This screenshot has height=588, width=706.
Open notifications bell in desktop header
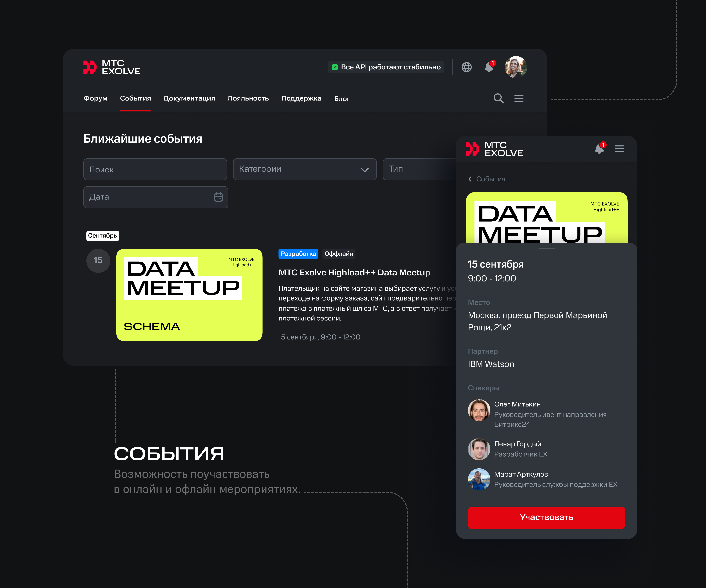tap(489, 67)
